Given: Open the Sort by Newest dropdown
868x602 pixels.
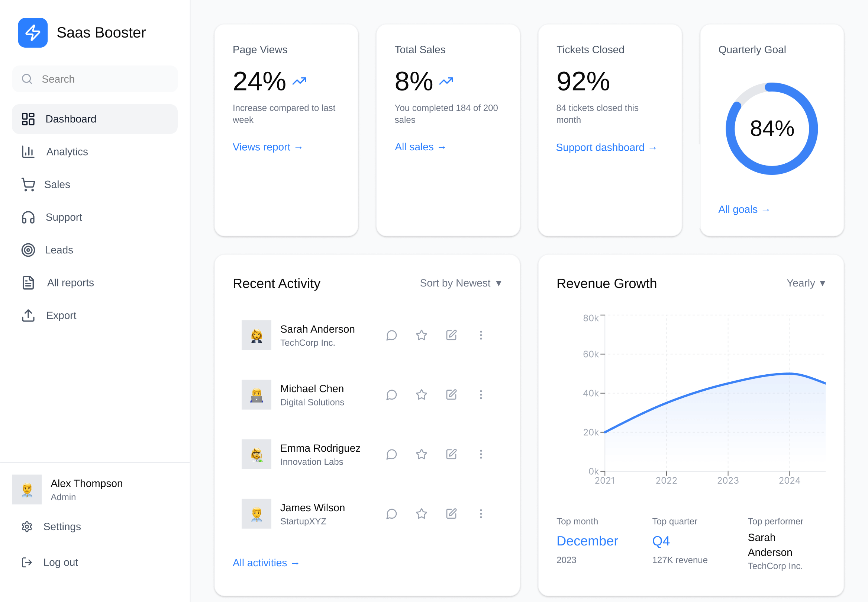Looking at the screenshot, I should tap(461, 283).
